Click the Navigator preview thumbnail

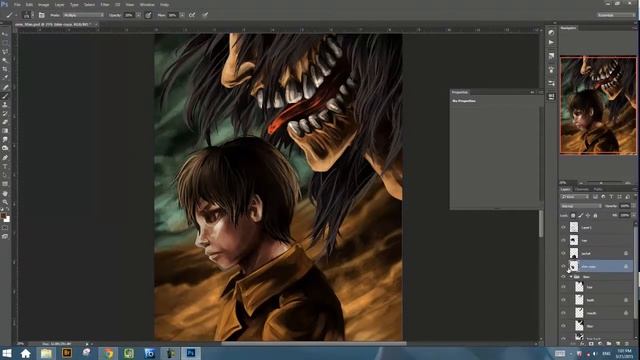pos(598,105)
